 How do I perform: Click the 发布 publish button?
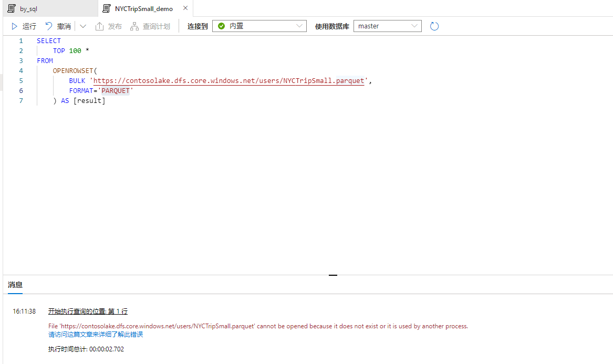tap(109, 26)
